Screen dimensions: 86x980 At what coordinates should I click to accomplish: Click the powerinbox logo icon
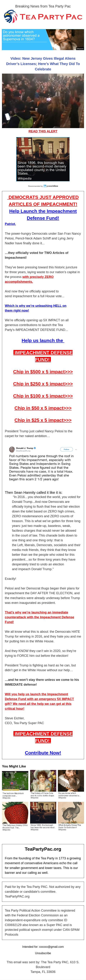[45, 186]
